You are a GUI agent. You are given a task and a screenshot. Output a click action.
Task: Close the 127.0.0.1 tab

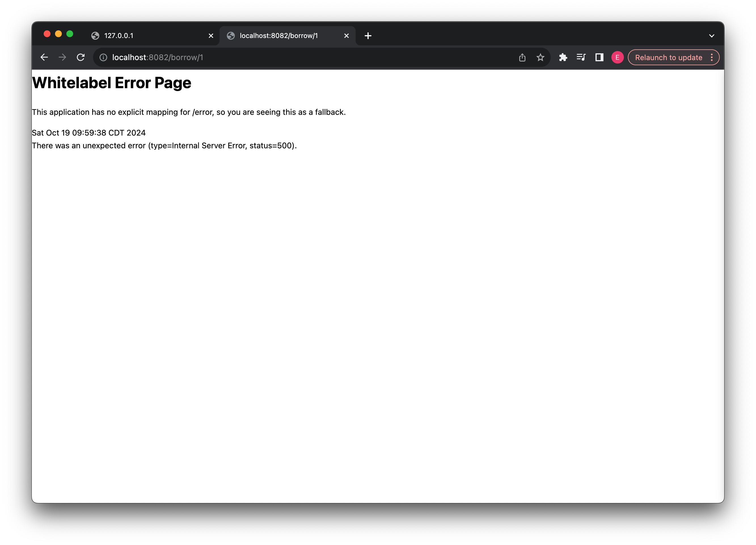coord(211,35)
